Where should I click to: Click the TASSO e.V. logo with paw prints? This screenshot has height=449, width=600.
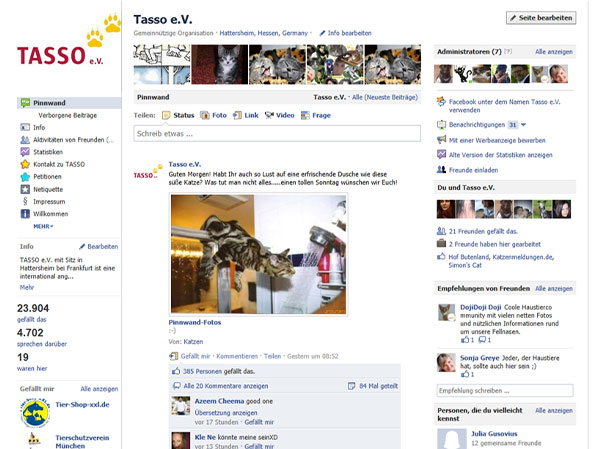[x=69, y=40]
